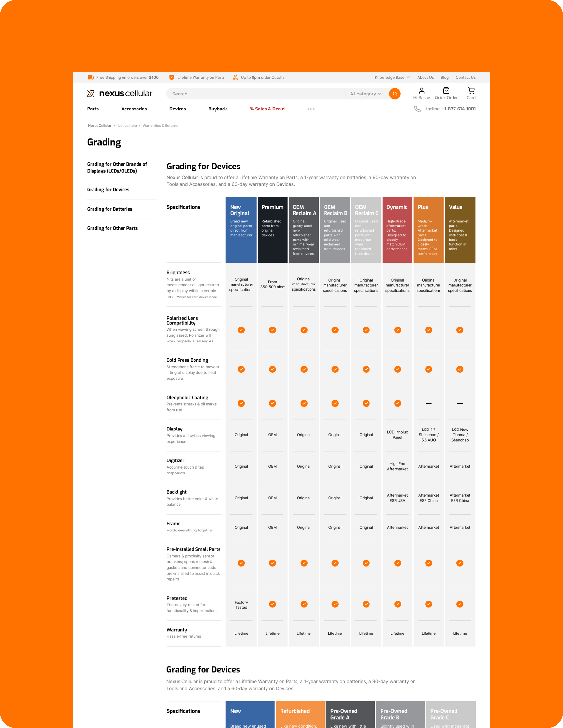
Task: Select Grading for Batteries in sidebar
Action: click(x=110, y=209)
